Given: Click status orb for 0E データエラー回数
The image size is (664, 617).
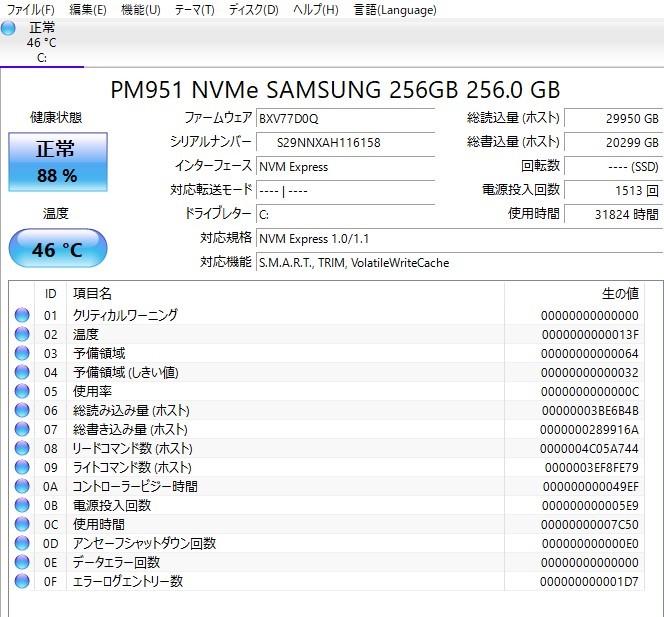Looking at the screenshot, I should click(x=22, y=562).
